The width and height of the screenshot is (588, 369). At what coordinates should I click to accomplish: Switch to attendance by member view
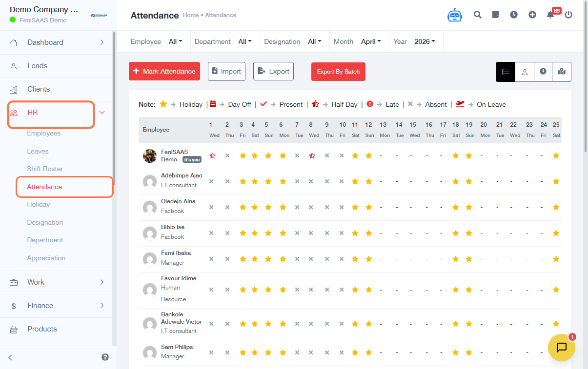tap(525, 72)
